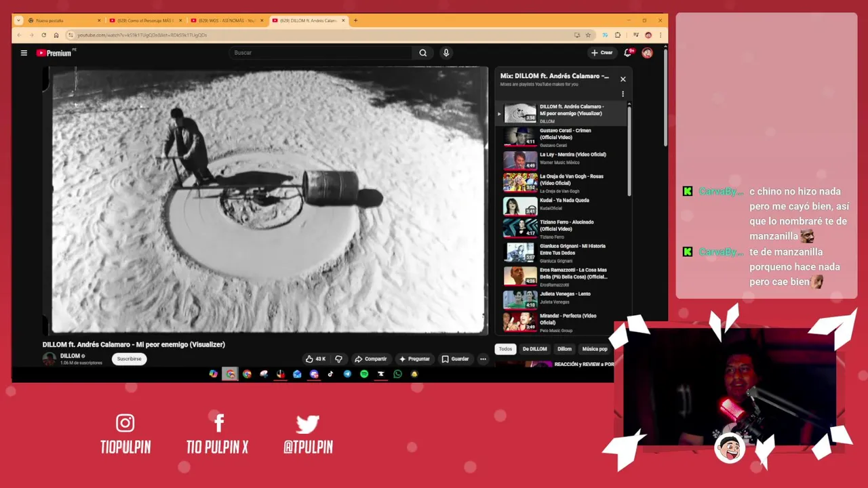This screenshot has height=488, width=868.
Task: Click the Preguntar button
Action: pos(414,359)
